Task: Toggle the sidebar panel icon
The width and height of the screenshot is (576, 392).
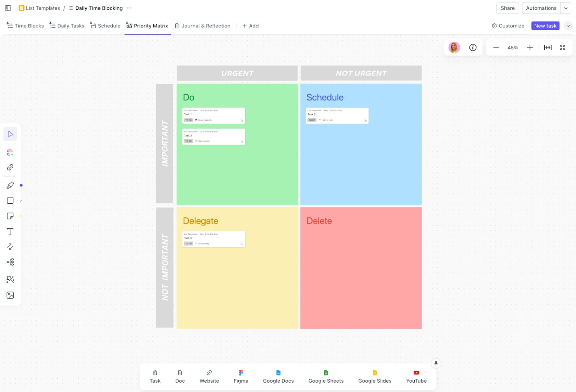Action: 8,8
